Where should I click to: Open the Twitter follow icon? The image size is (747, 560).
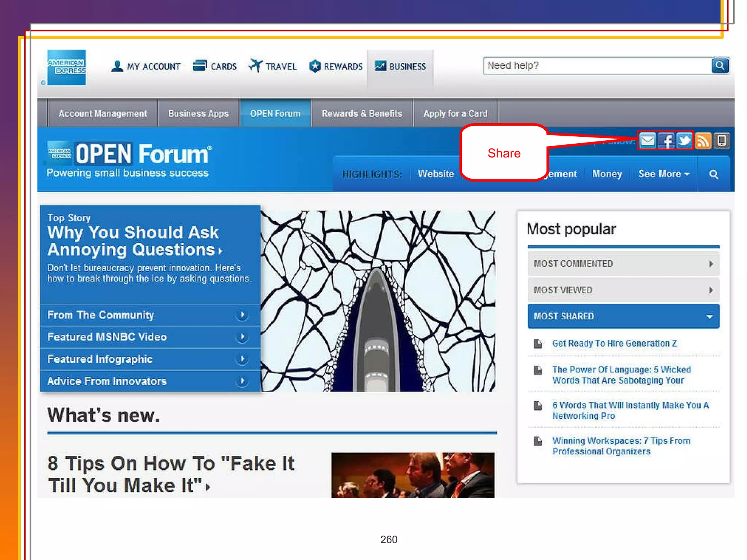click(x=684, y=141)
